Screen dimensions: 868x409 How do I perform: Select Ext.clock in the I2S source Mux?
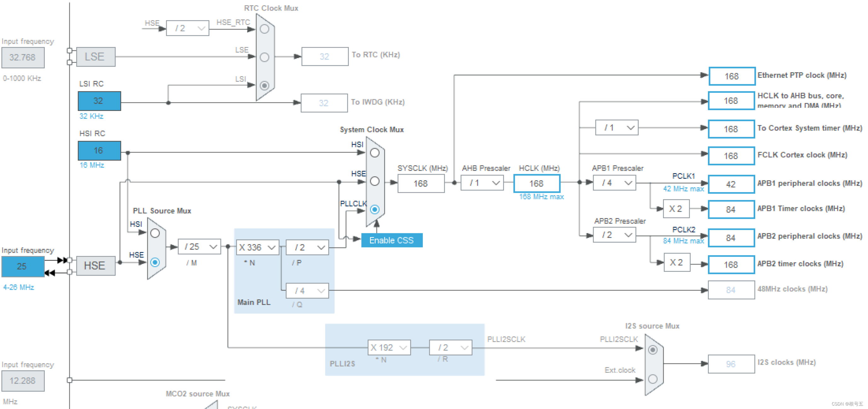(653, 379)
